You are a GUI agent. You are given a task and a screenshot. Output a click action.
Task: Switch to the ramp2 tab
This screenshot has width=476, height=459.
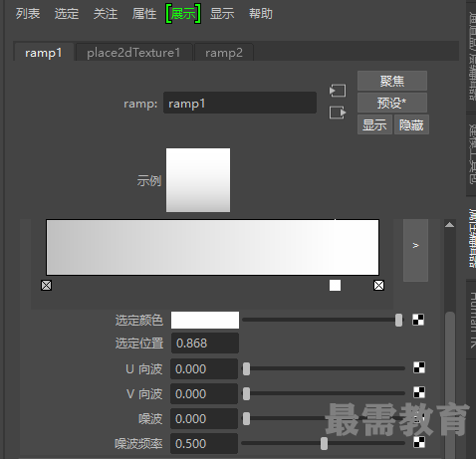tap(224, 53)
